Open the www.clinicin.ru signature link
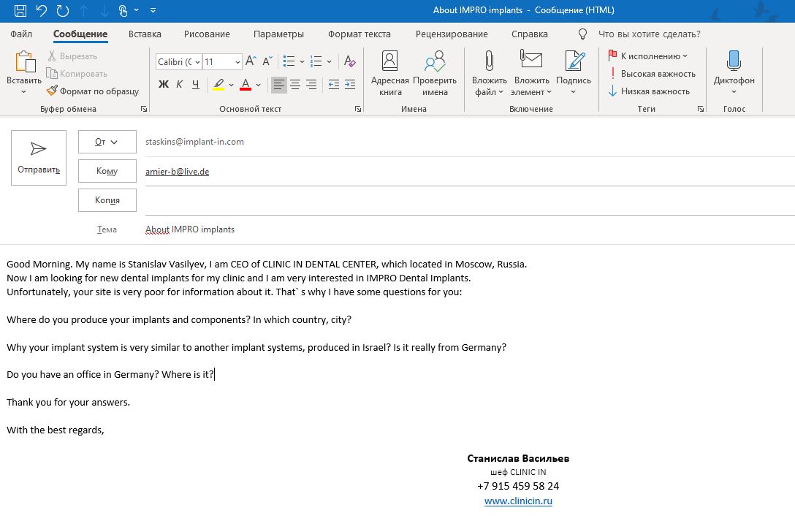Image resolution: width=795 pixels, height=532 pixels. (x=518, y=501)
